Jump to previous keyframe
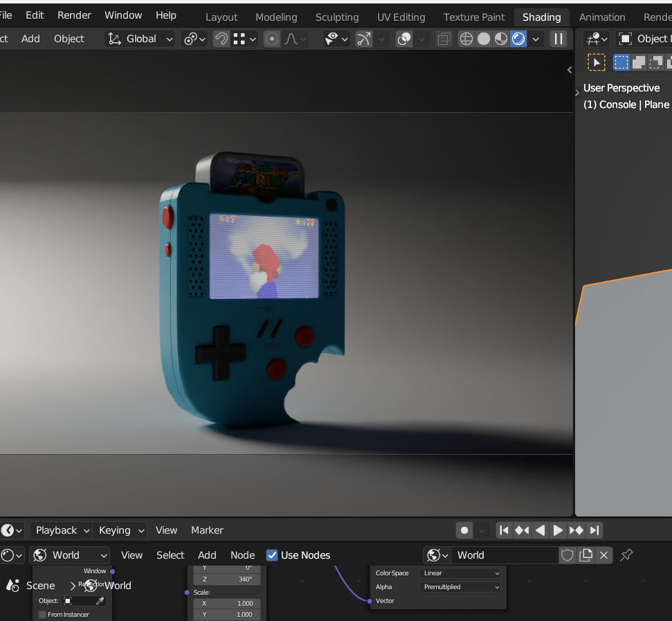This screenshot has height=621, width=672. point(522,530)
